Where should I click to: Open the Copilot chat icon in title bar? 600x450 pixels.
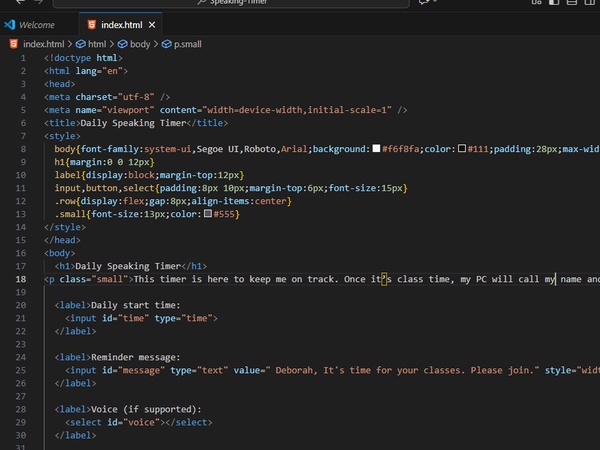tap(425, 3)
